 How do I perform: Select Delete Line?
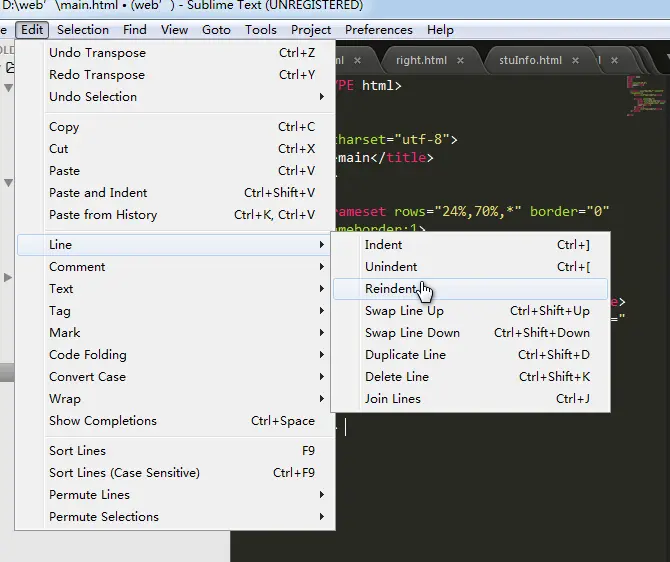point(470,377)
